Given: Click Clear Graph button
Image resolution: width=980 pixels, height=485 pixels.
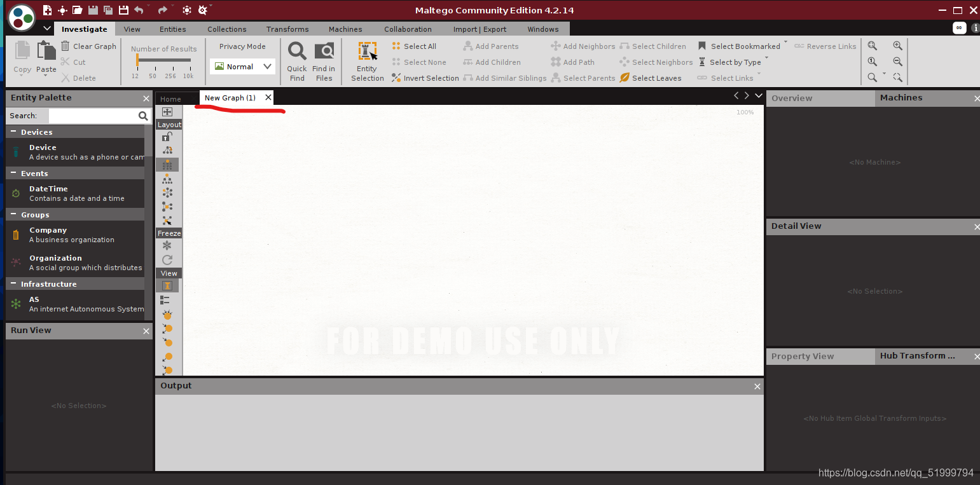Looking at the screenshot, I should coord(88,46).
